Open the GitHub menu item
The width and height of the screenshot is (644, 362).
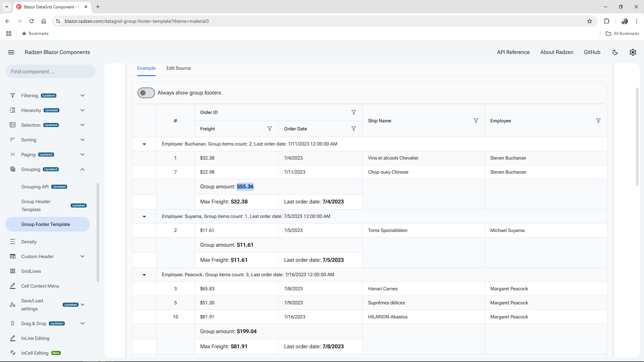pyautogui.click(x=592, y=52)
